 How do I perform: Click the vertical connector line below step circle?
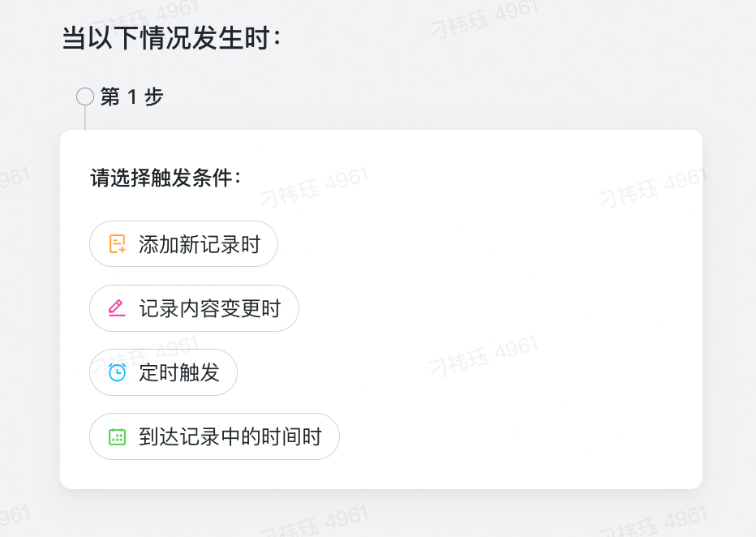[85, 118]
